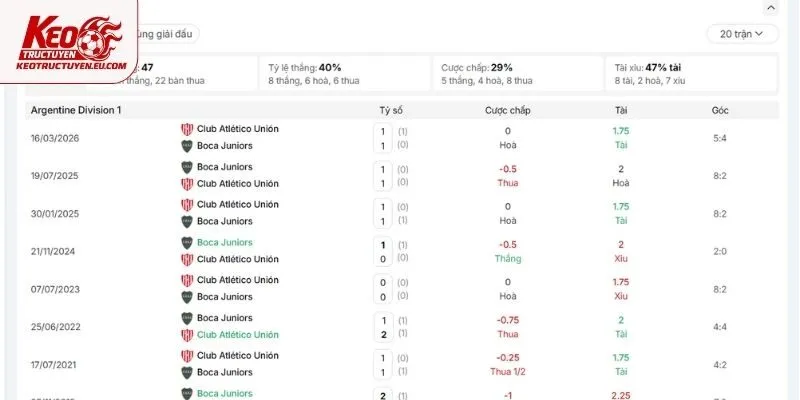Screen dimensions: 800x400
Task: Click Club Atlético Unión crest in 16/03/2026 match
Action: click(187, 129)
